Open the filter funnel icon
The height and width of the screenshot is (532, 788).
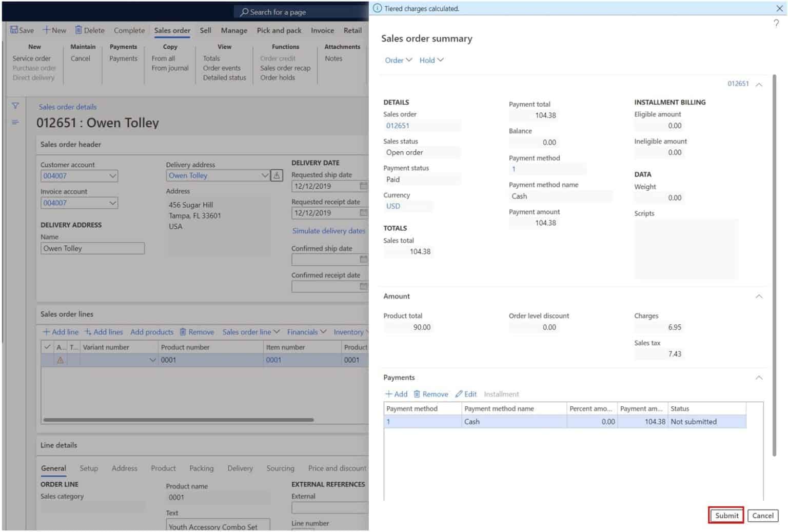(15, 106)
